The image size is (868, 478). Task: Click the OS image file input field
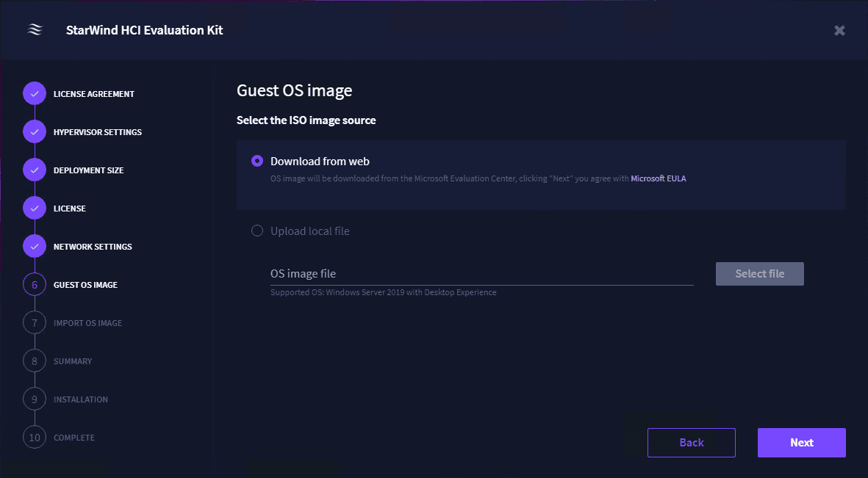pos(481,274)
